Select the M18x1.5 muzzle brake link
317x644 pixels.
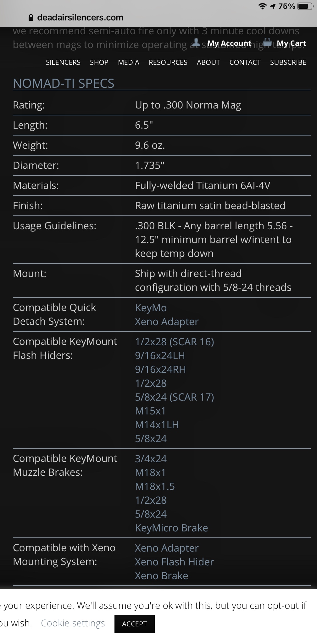pyautogui.click(x=155, y=486)
